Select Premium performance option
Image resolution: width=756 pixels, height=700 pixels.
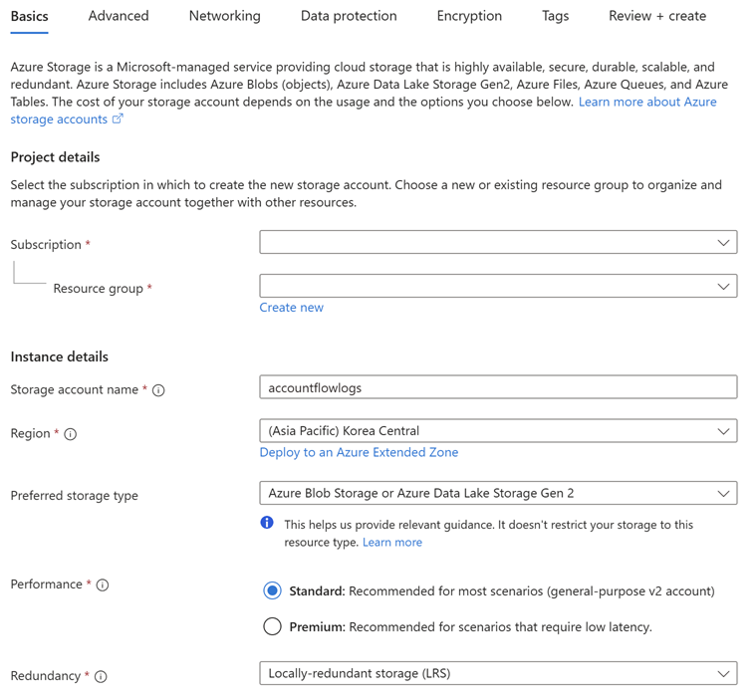coord(272,626)
